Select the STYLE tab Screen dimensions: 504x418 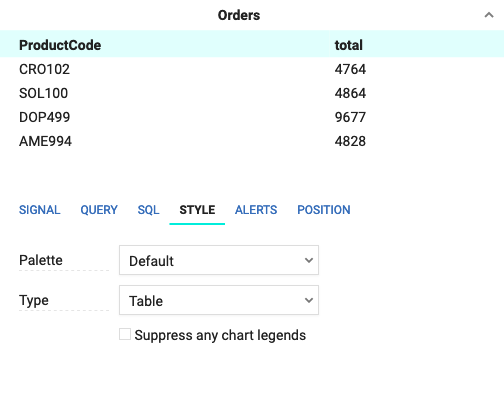click(x=197, y=210)
